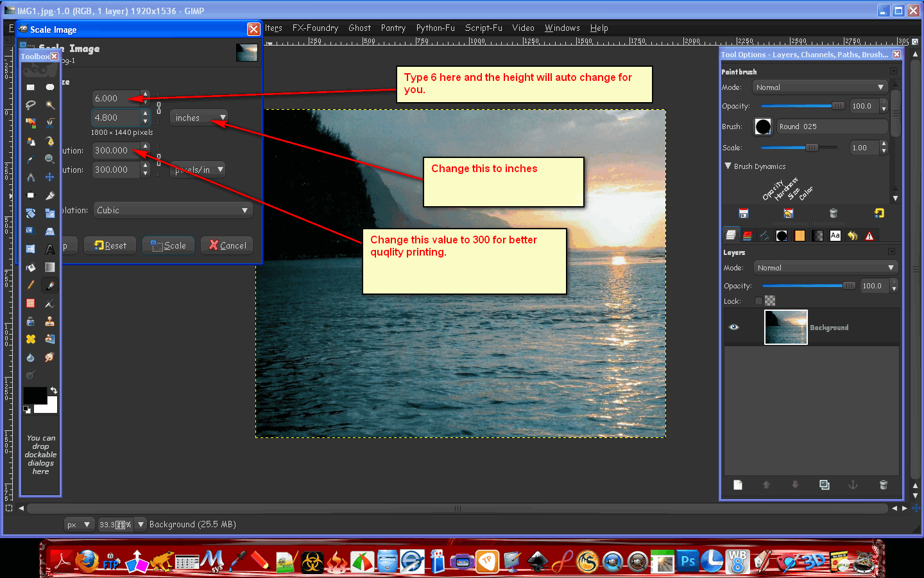Image resolution: width=924 pixels, height=578 pixels.
Task: Select the Dodge/Burn tool
Action: (30, 375)
